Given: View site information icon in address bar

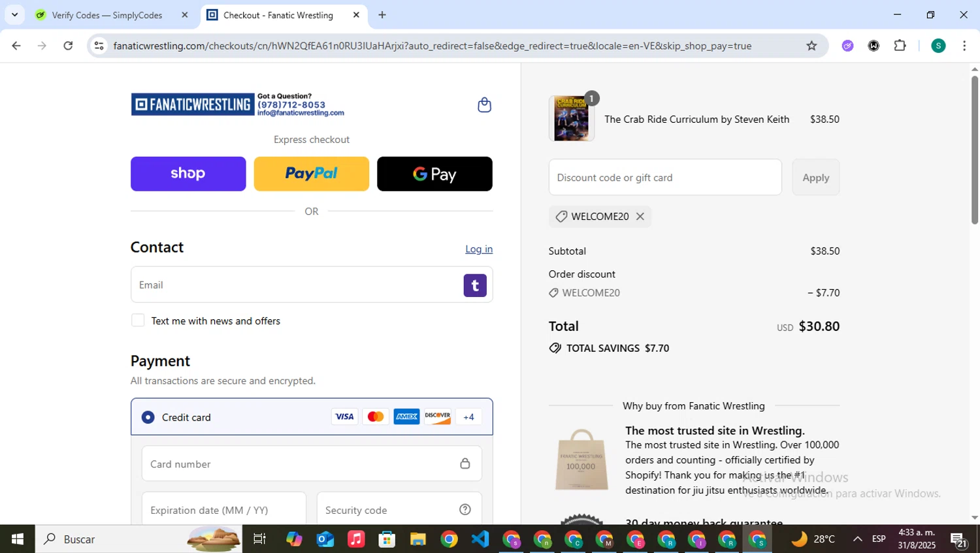Looking at the screenshot, I should (99, 46).
